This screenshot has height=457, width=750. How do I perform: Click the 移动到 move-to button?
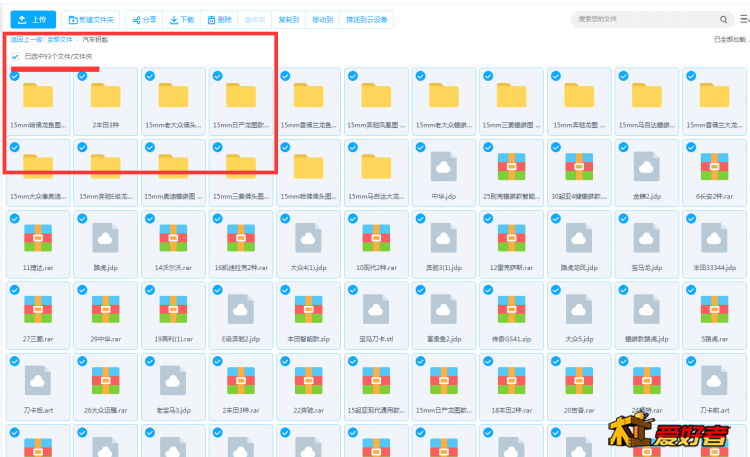click(x=322, y=20)
